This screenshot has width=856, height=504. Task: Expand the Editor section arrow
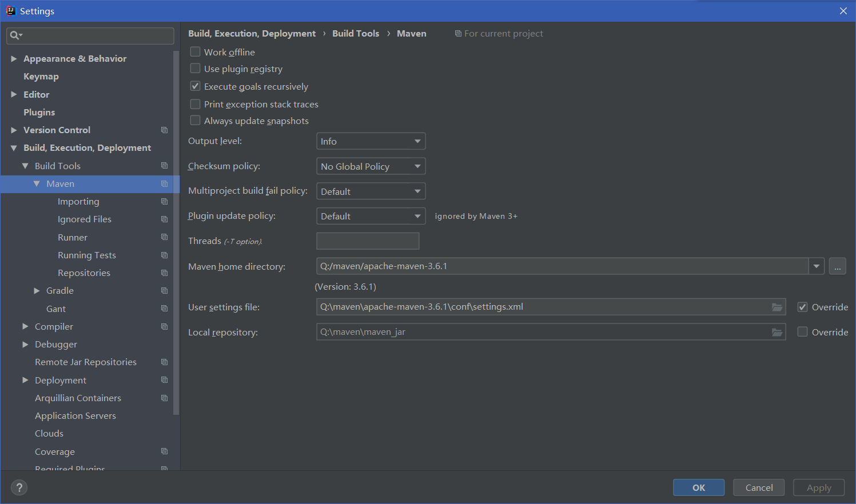(x=14, y=94)
